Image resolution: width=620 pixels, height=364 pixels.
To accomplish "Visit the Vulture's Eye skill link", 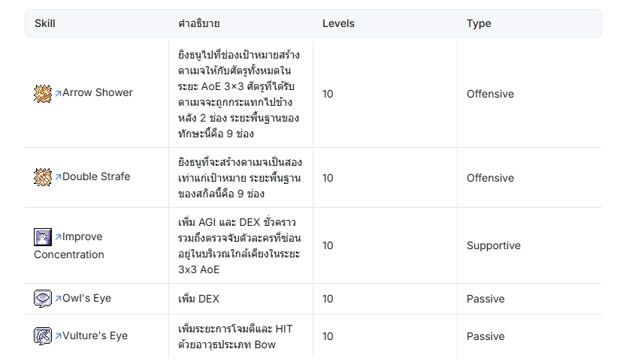I will coord(95,335).
